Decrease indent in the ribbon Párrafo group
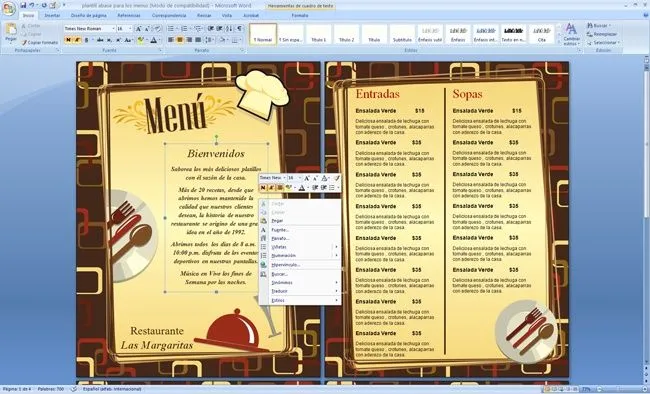Image resolution: width=650 pixels, height=394 pixels. tap(211, 29)
